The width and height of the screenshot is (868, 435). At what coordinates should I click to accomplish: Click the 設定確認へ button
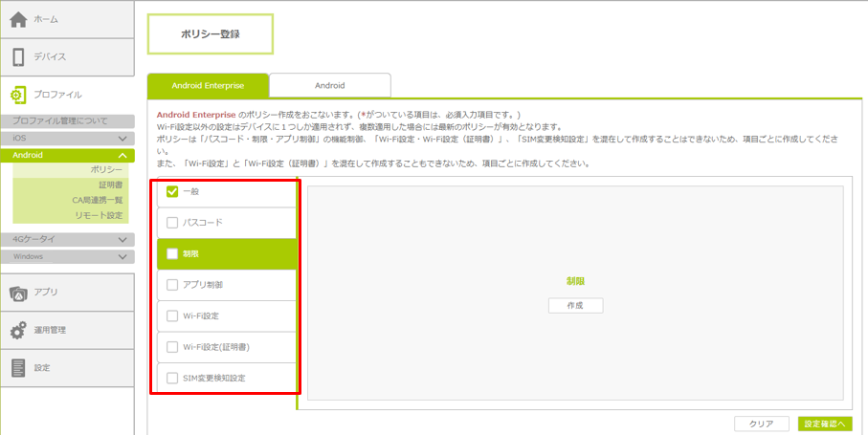[824, 424]
